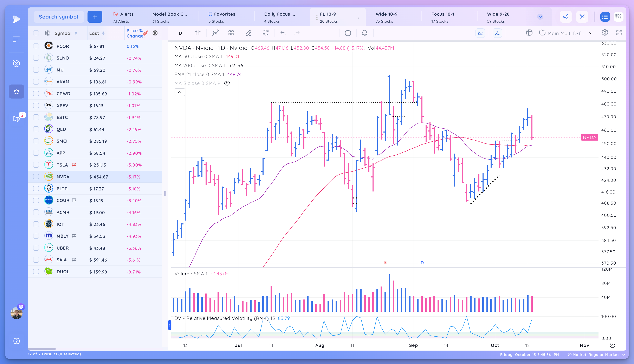
Task: Create an alert with the bell icon
Action: coord(364,33)
